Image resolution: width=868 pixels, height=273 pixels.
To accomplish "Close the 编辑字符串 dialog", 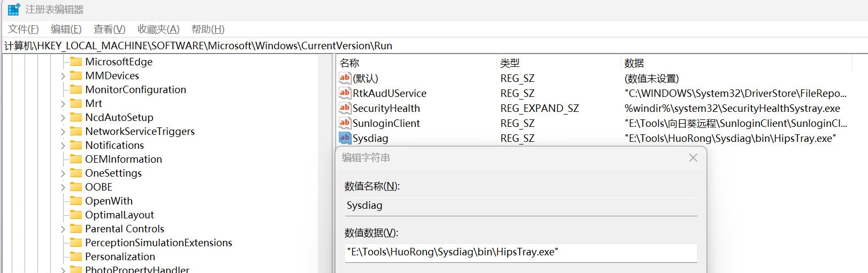I will coord(693,157).
